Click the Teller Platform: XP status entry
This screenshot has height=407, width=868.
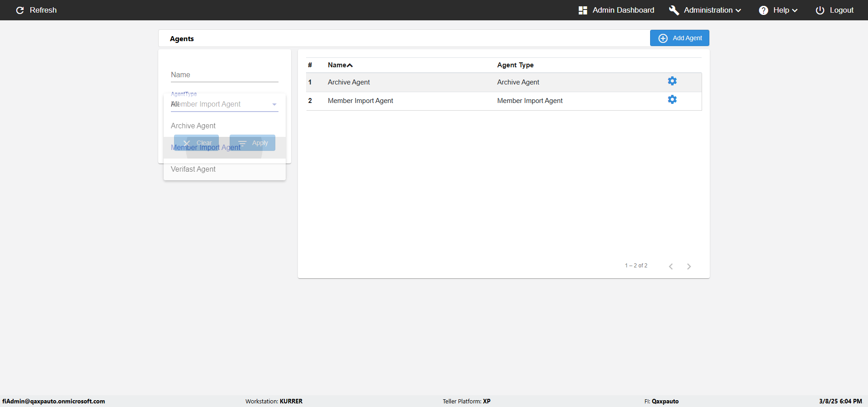coord(467,401)
